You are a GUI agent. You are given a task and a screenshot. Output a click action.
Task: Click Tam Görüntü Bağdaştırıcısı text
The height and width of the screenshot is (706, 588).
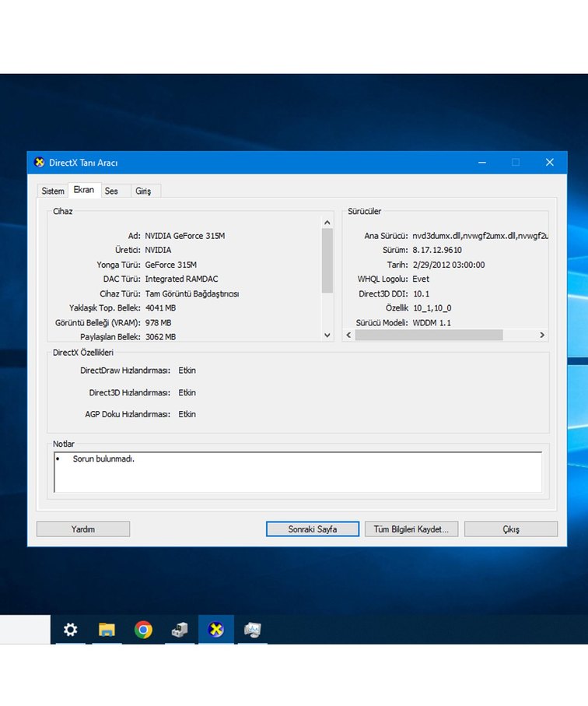(x=191, y=293)
